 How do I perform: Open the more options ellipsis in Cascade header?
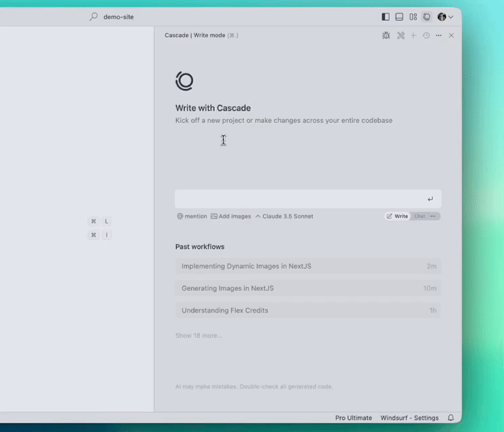(438, 35)
